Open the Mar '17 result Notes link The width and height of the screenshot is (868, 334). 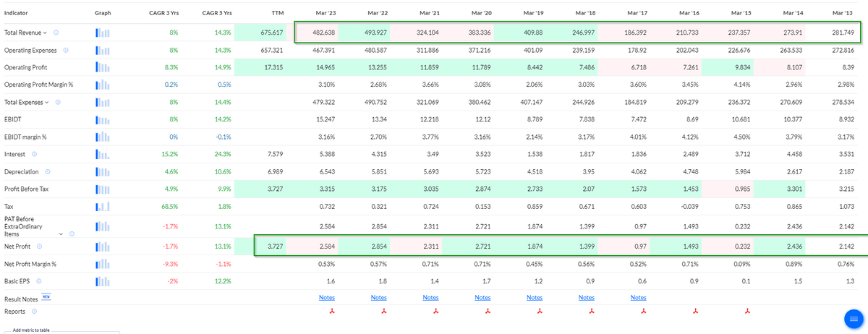click(x=639, y=298)
